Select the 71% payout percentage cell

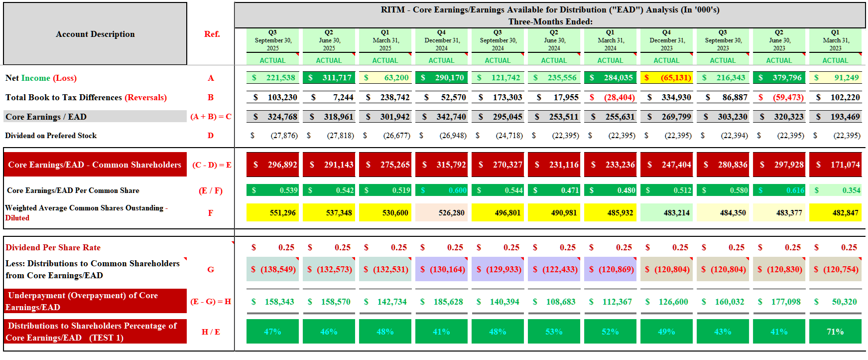(x=835, y=332)
